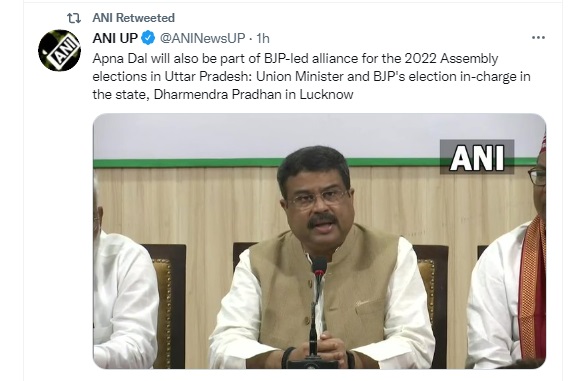Open the three-dot more options menu
This screenshot has width=581, height=381.
coord(538,37)
